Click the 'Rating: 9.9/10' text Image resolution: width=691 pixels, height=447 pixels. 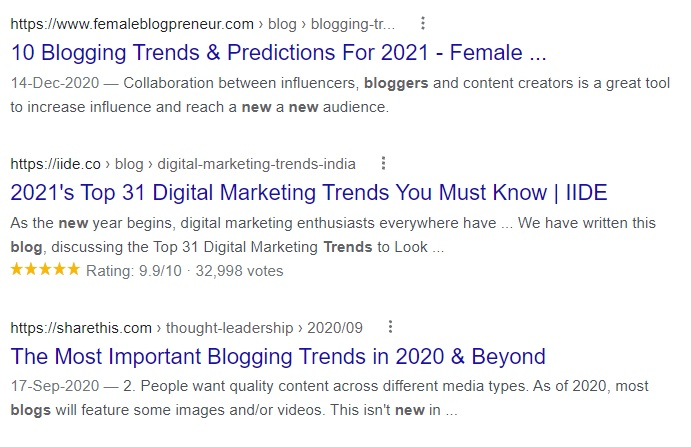[x=134, y=271]
